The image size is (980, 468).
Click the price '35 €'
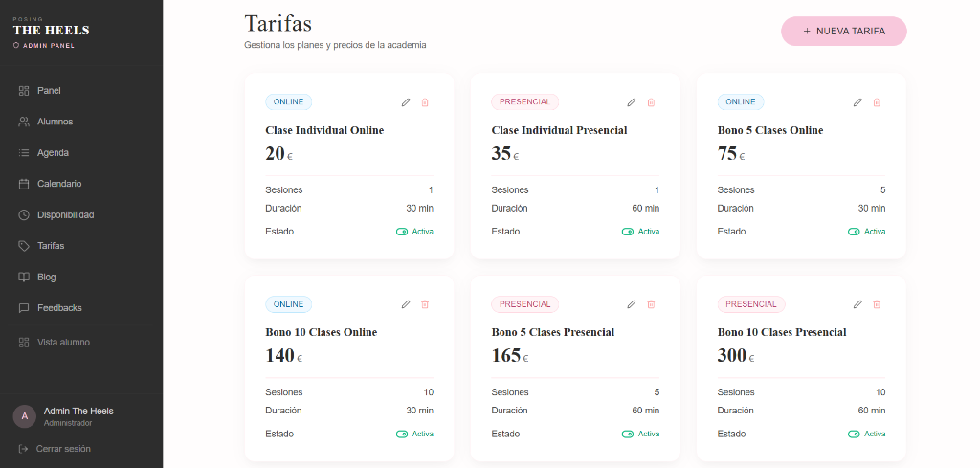pyautogui.click(x=505, y=153)
